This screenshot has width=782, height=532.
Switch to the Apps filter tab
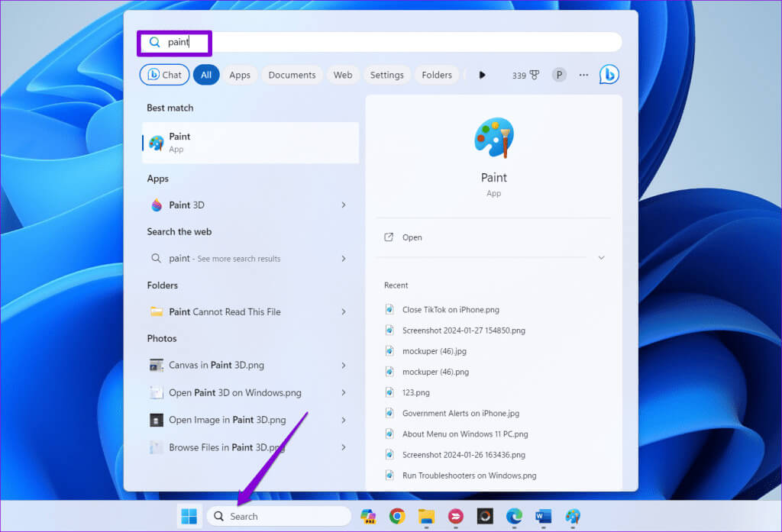tap(240, 75)
